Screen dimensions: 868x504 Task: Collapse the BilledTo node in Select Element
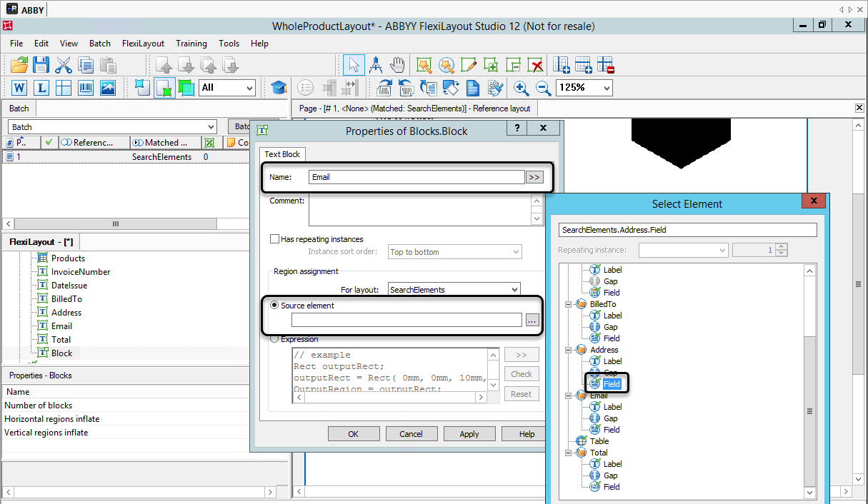click(569, 304)
